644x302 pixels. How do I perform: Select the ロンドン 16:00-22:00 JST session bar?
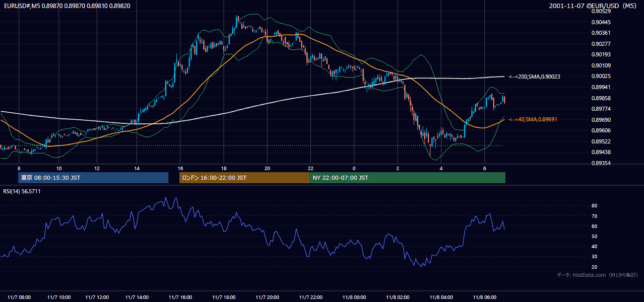click(244, 178)
